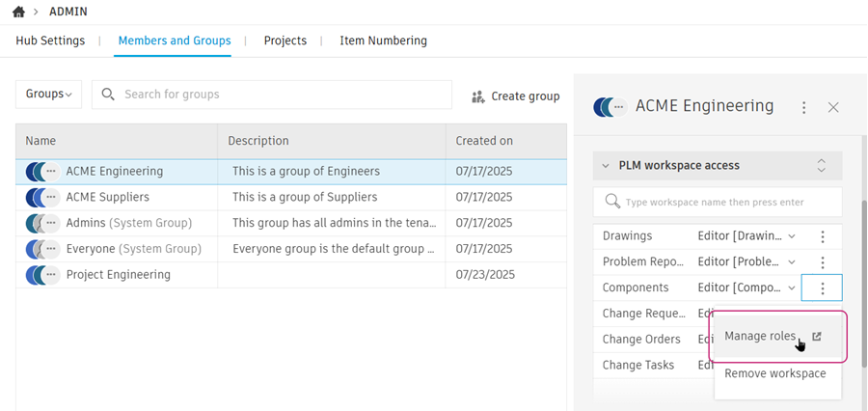The image size is (868, 411).
Task: Switch to the Projects tab
Action: 285,41
